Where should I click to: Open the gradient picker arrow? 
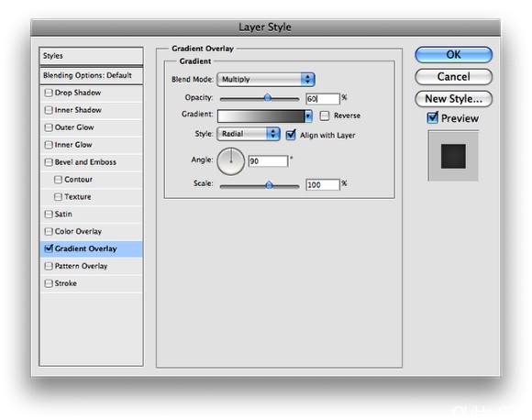(308, 116)
